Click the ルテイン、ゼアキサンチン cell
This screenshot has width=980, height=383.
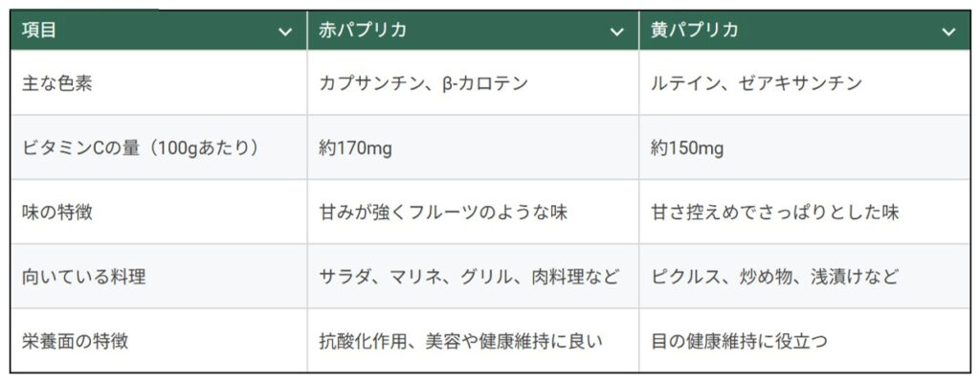756,83
